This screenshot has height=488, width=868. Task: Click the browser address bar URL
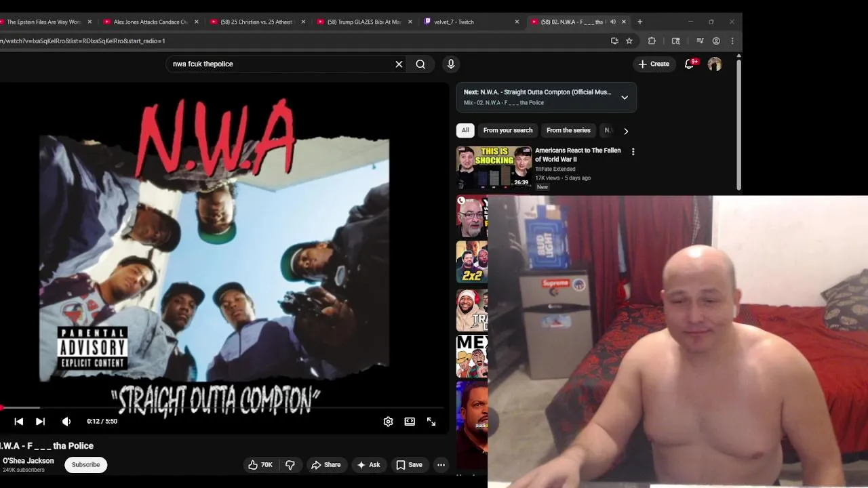pyautogui.click(x=83, y=41)
